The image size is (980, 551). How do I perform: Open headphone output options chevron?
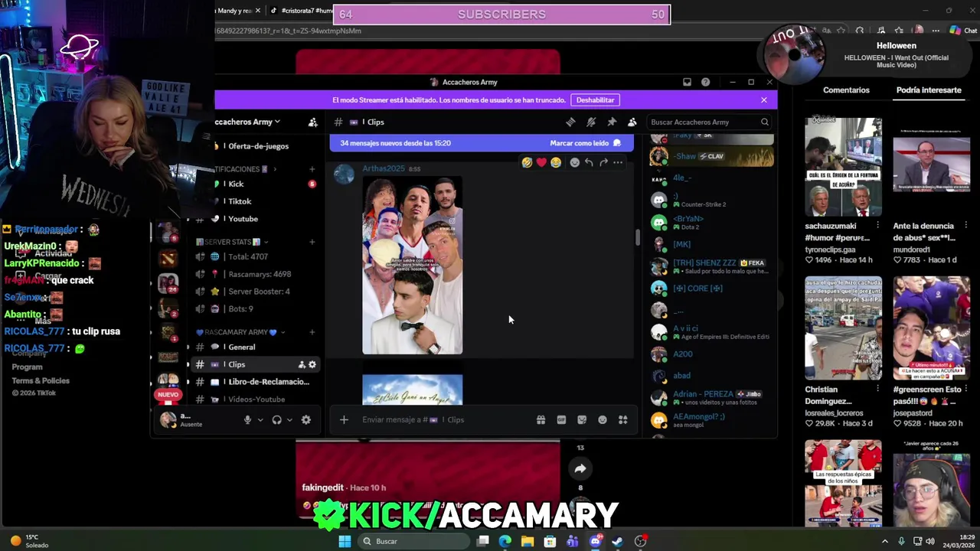[289, 419]
